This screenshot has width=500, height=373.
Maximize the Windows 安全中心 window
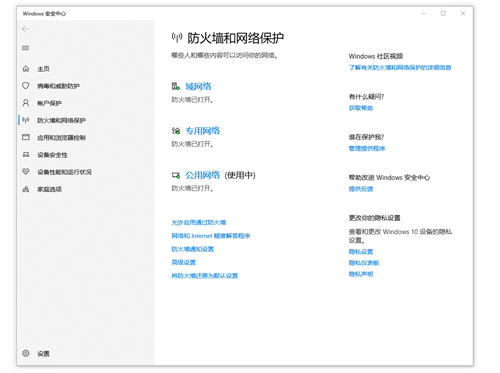click(x=443, y=13)
